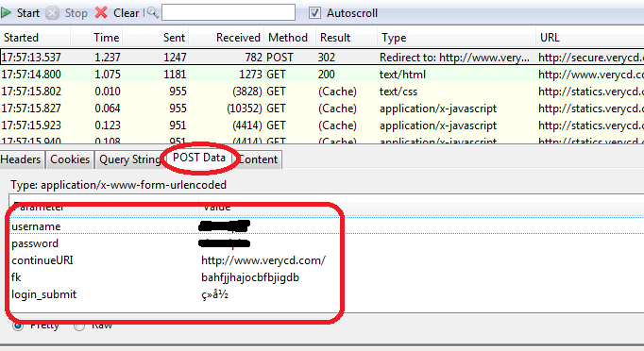
Task: Sort by the Started column header
Action: [x=35, y=38]
